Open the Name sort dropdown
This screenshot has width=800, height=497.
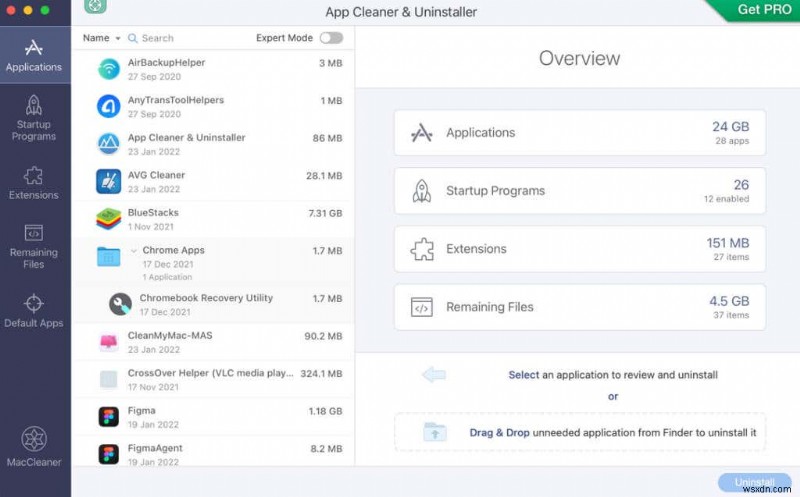coord(101,38)
